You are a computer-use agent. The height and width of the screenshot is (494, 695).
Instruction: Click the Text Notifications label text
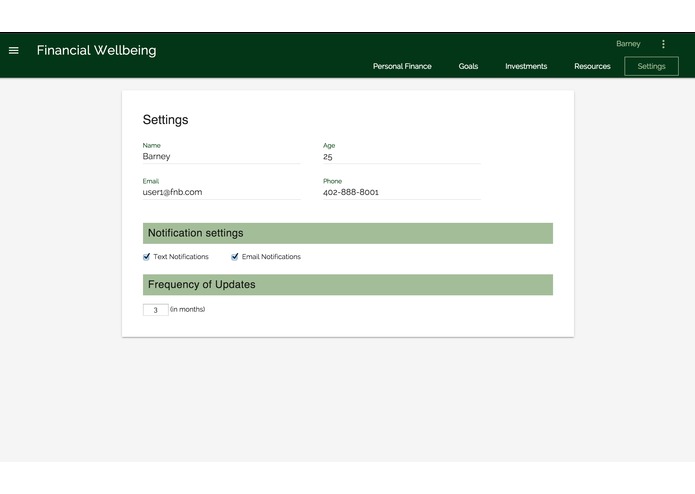(181, 257)
